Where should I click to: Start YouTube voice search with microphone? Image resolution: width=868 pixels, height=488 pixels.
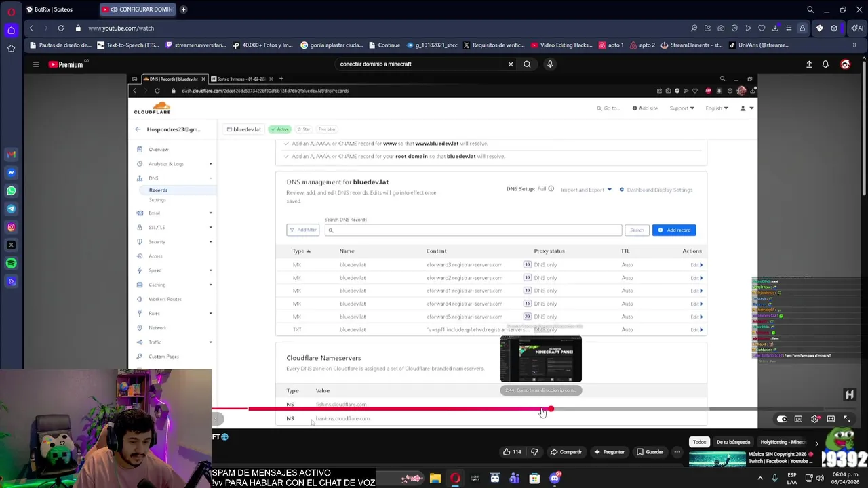(x=550, y=64)
